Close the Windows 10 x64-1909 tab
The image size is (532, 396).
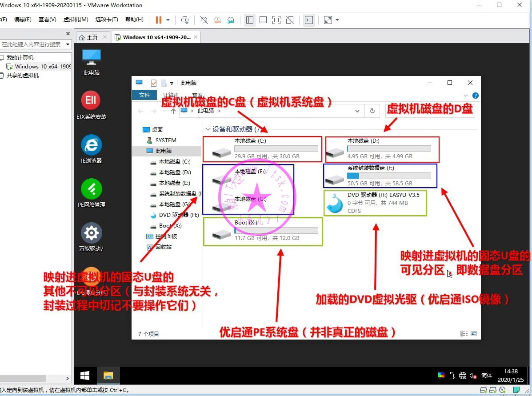pos(196,37)
